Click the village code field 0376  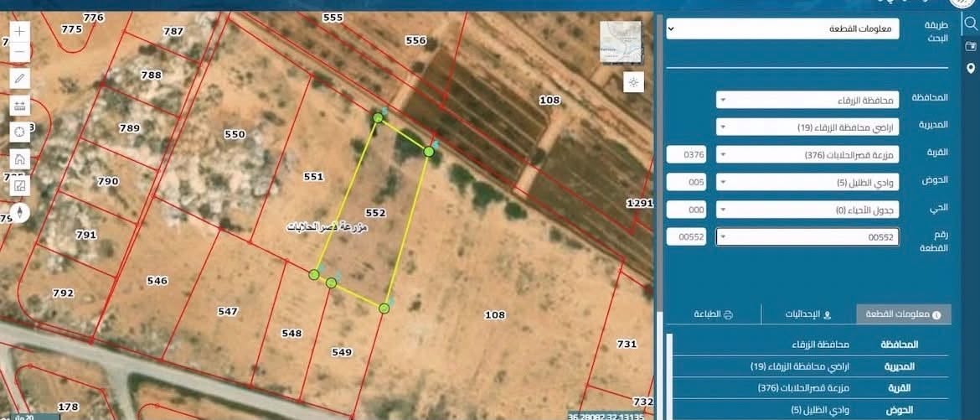point(686,154)
